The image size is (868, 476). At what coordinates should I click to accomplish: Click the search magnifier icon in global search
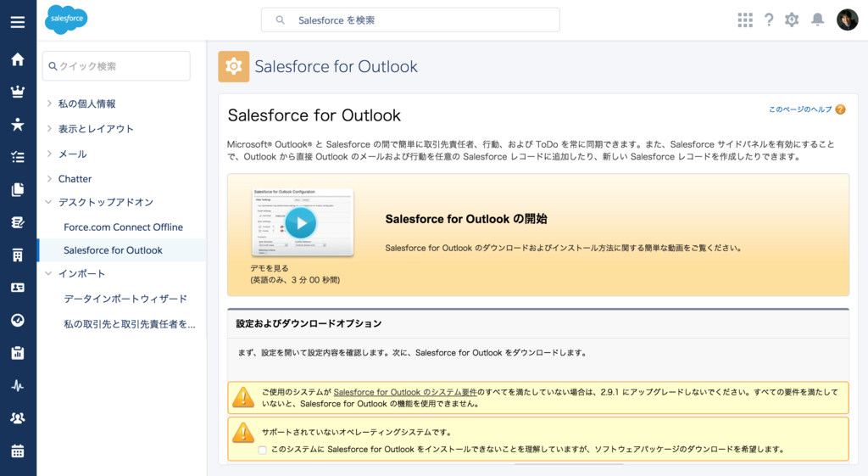[x=281, y=20]
